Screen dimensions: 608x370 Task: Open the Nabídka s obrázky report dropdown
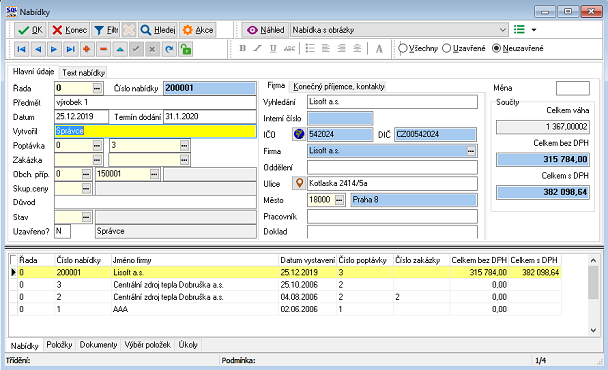[503, 30]
